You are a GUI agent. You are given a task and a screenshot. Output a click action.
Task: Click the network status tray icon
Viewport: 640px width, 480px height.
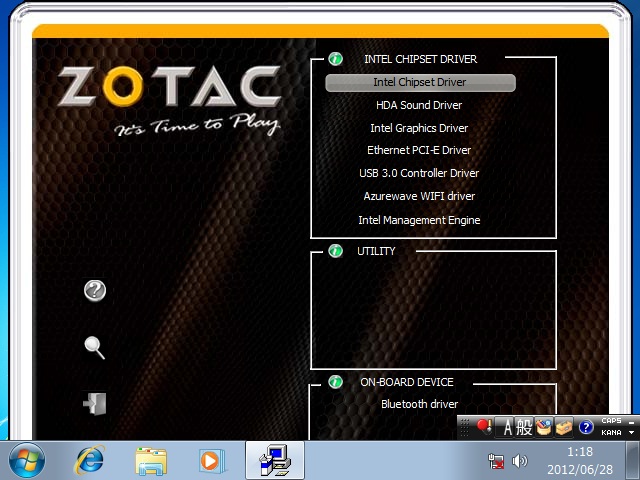pos(496,461)
